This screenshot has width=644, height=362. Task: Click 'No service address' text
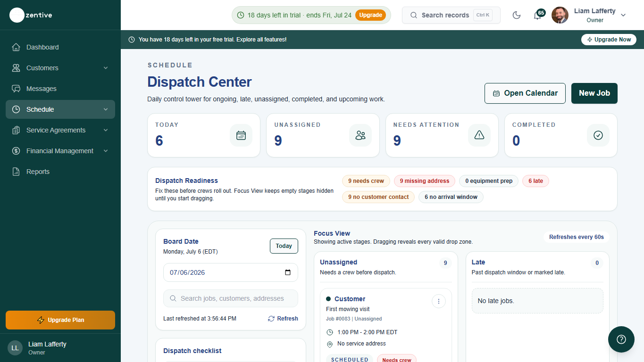point(361,344)
